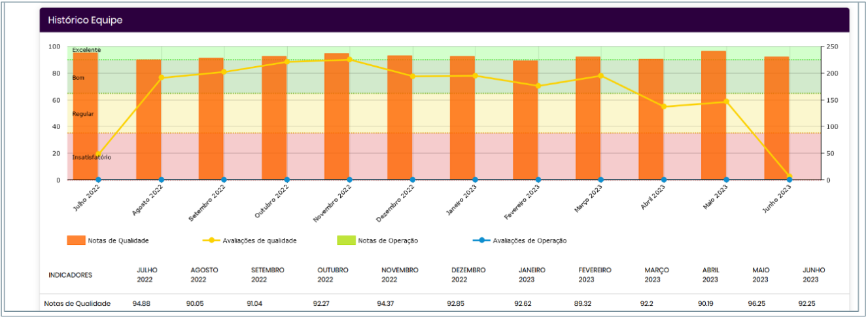Hide Avaliações de Operação series via legend text
Viewport: 868px width, 321px height.
pos(530,240)
